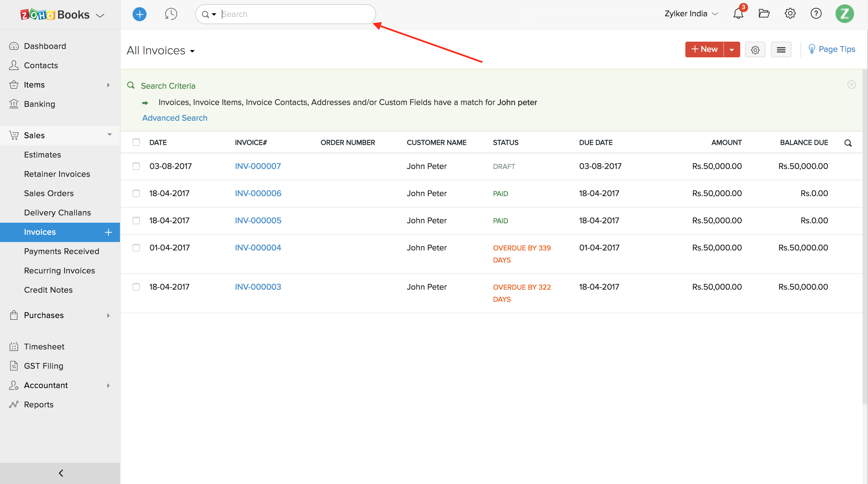Image resolution: width=868 pixels, height=484 pixels.
Task: Open the hamburger list menu button
Action: [781, 50]
